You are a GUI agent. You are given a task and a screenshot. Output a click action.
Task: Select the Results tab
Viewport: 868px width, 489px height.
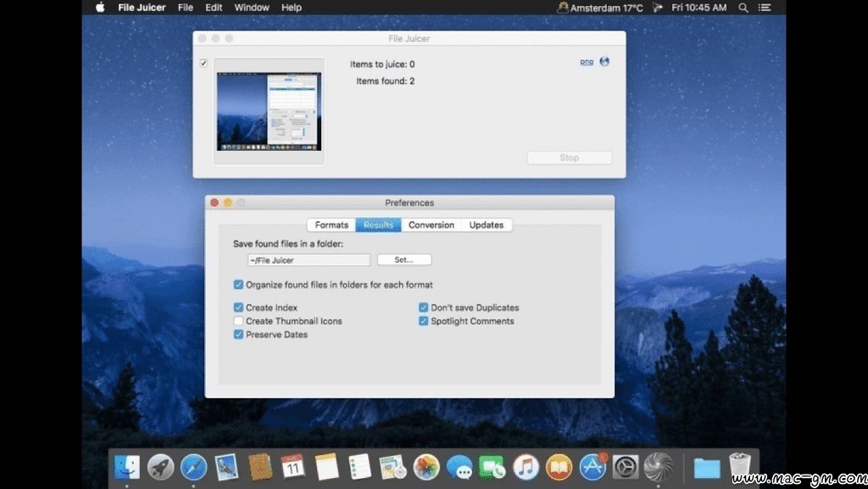pyautogui.click(x=379, y=225)
